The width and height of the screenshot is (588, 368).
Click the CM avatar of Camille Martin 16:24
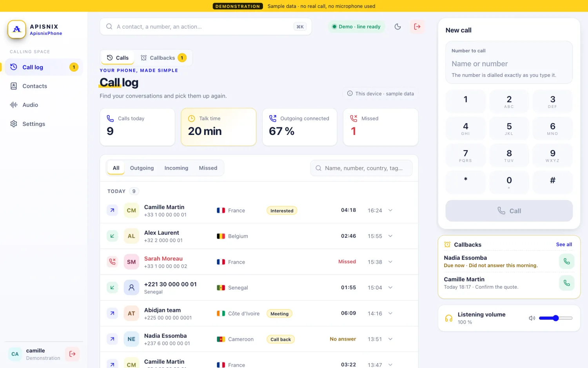(x=131, y=210)
